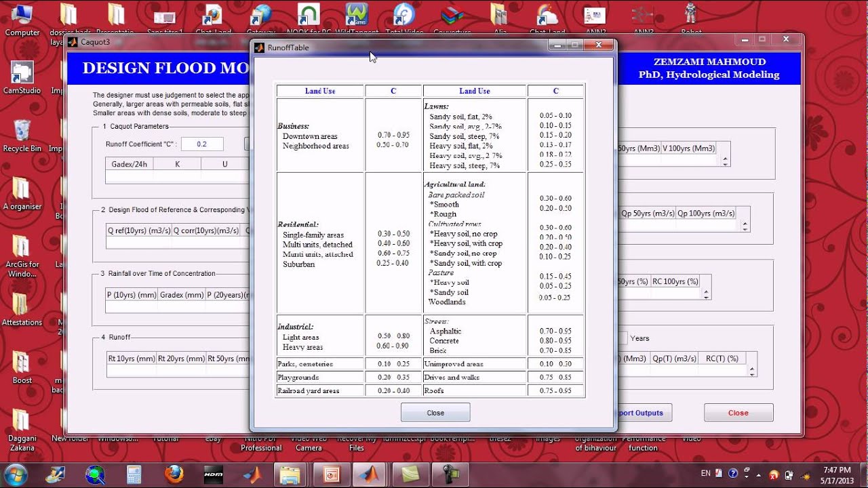This screenshot has height=488, width=868.
Task: Edit the Runoff Coefficient C input field
Action: point(202,144)
